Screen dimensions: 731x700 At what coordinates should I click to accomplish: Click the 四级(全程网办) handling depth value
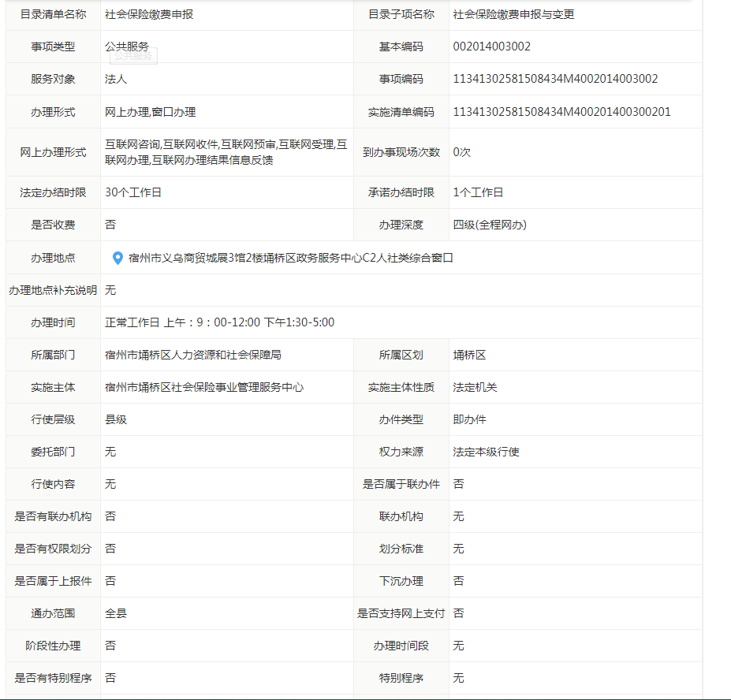(x=490, y=225)
